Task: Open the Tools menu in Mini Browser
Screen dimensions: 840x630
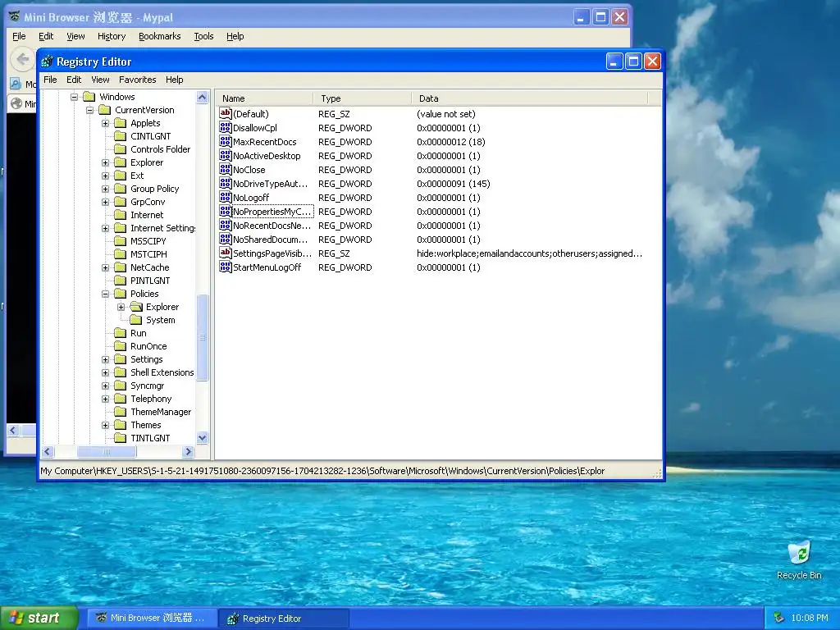Action: [203, 36]
